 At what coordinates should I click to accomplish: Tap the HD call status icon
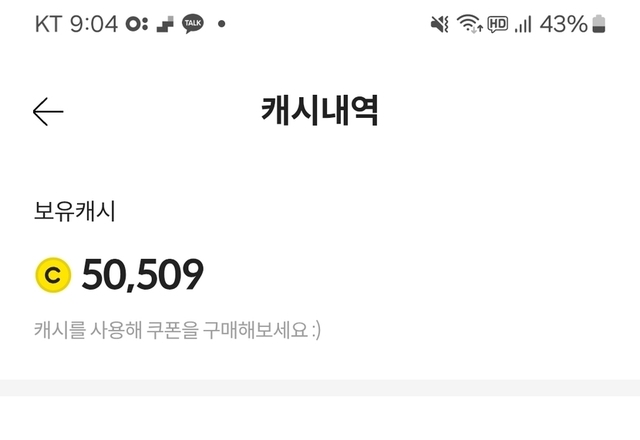coord(497,24)
